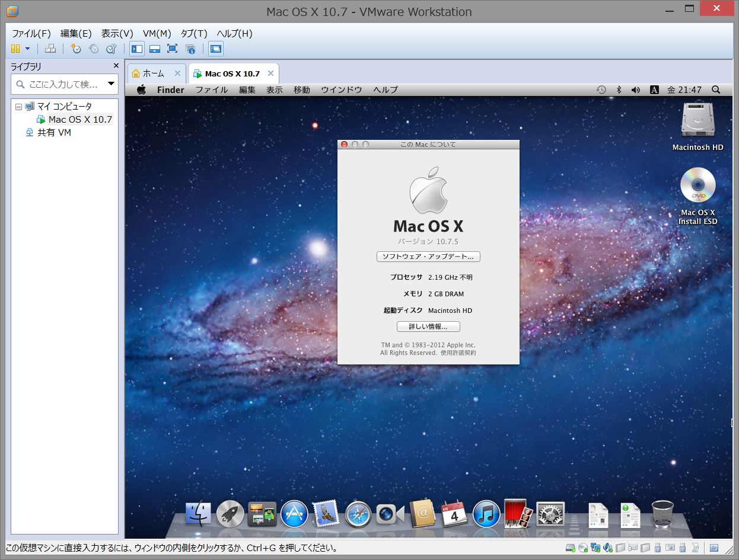Open the VMware 表示(V) menu
This screenshot has width=739, height=560.
[x=117, y=33]
